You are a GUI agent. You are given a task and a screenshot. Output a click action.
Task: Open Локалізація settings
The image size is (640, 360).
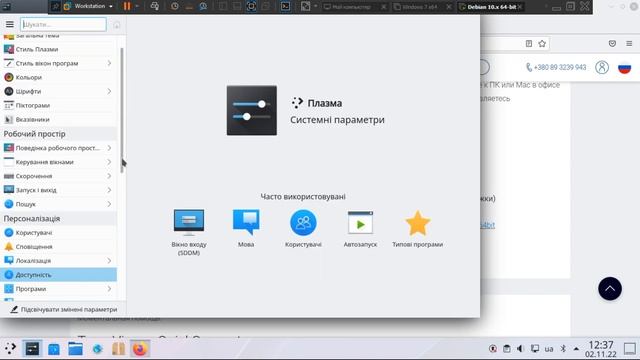pyautogui.click(x=58, y=260)
